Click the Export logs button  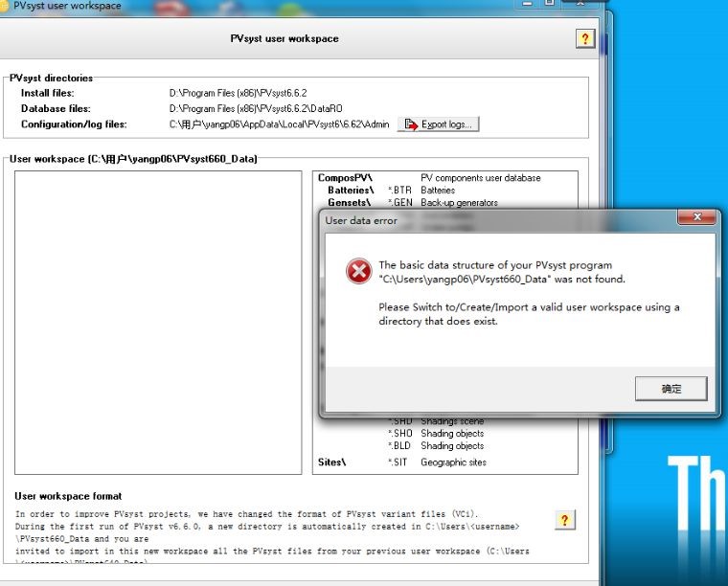(438, 124)
